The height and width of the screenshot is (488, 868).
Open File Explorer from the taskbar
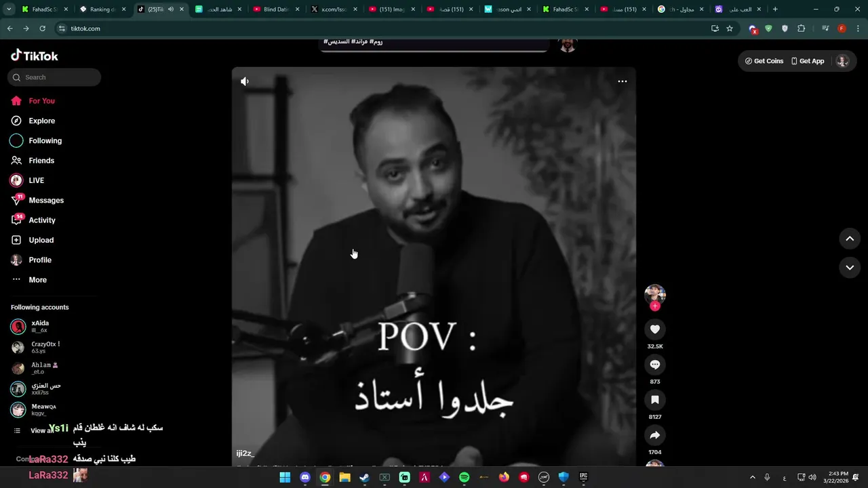pos(345,477)
